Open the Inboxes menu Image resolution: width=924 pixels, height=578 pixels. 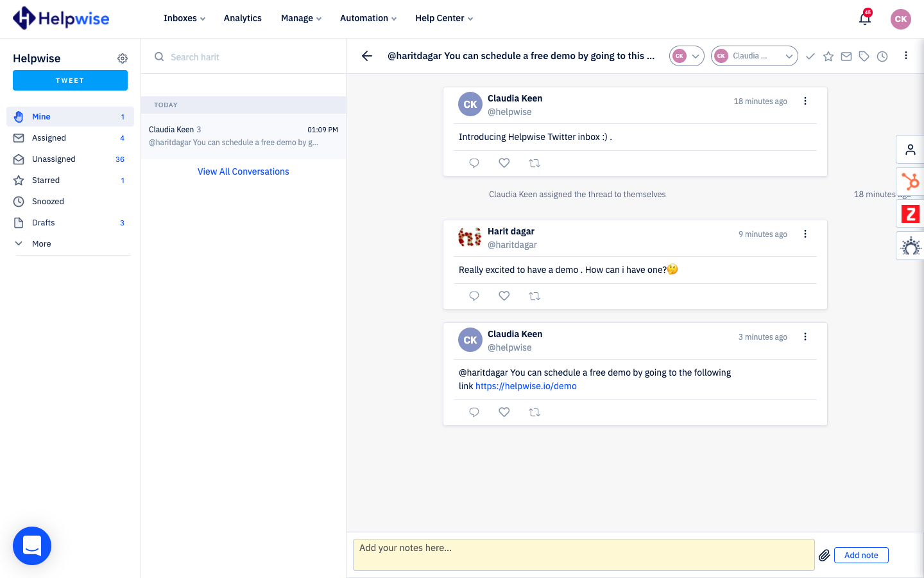tap(184, 18)
